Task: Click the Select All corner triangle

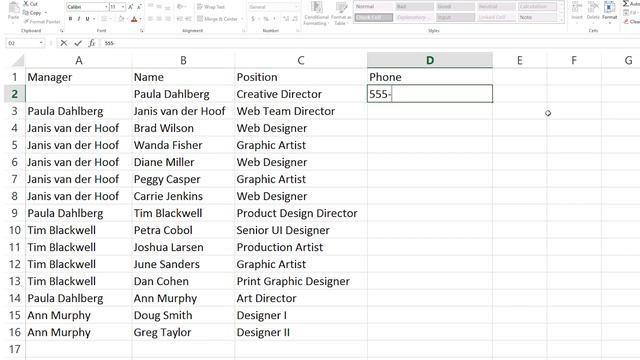Action: coord(18,61)
